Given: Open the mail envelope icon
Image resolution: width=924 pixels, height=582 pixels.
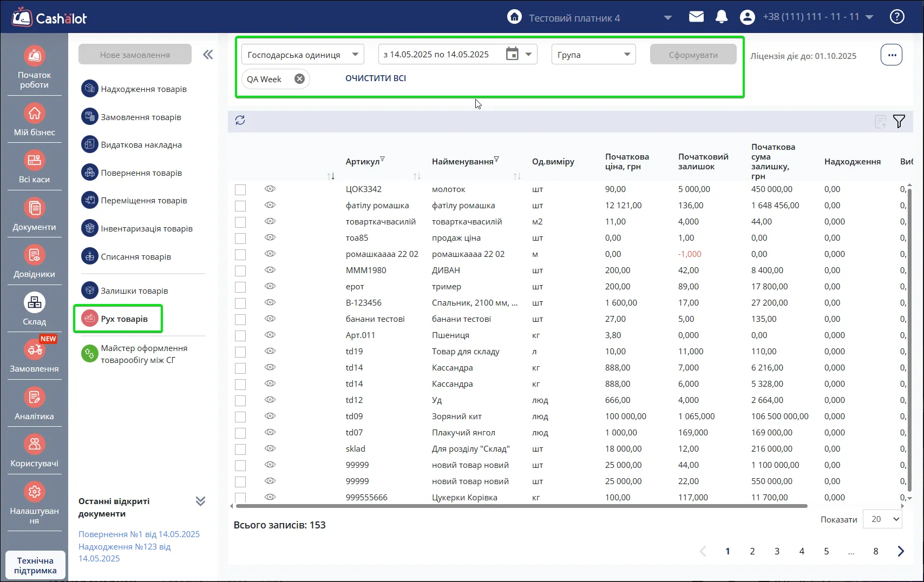Looking at the screenshot, I should tap(696, 17).
